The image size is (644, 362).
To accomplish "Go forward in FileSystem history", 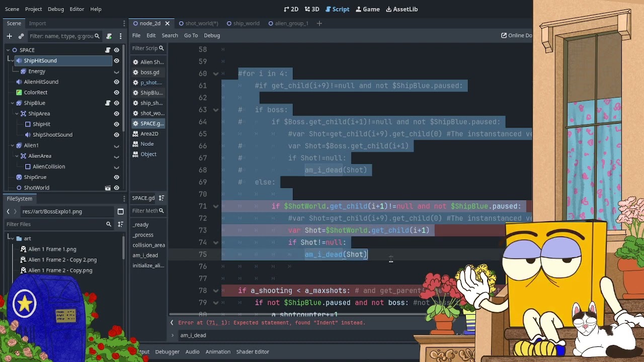I will click(x=15, y=212).
